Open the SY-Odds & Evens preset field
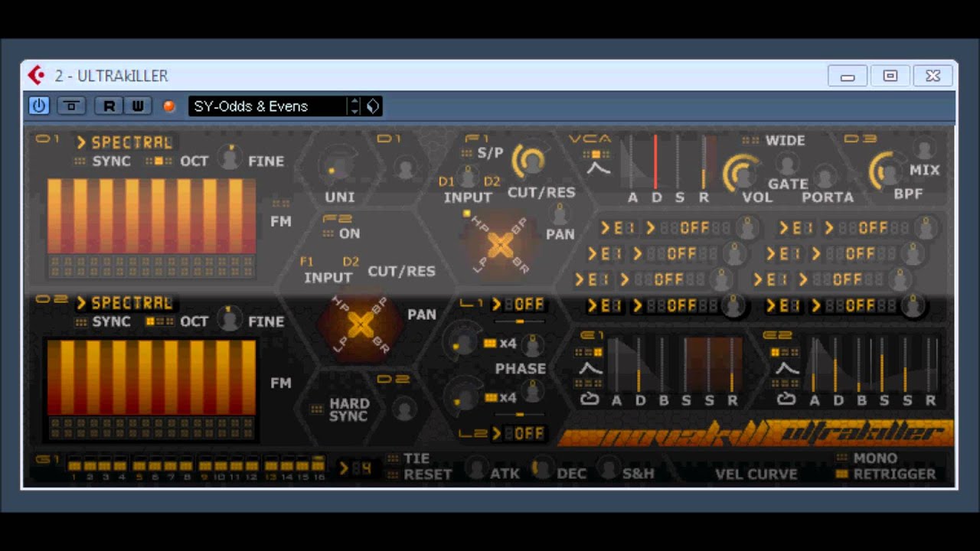 pos(268,106)
